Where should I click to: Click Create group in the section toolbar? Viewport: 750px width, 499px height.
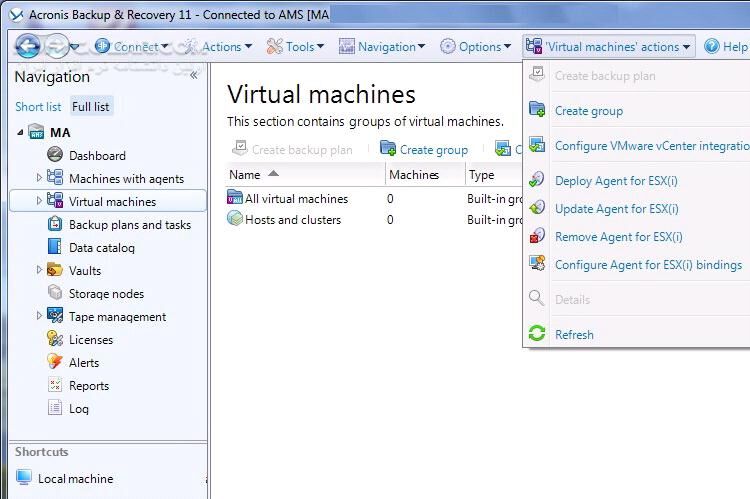click(x=425, y=149)
